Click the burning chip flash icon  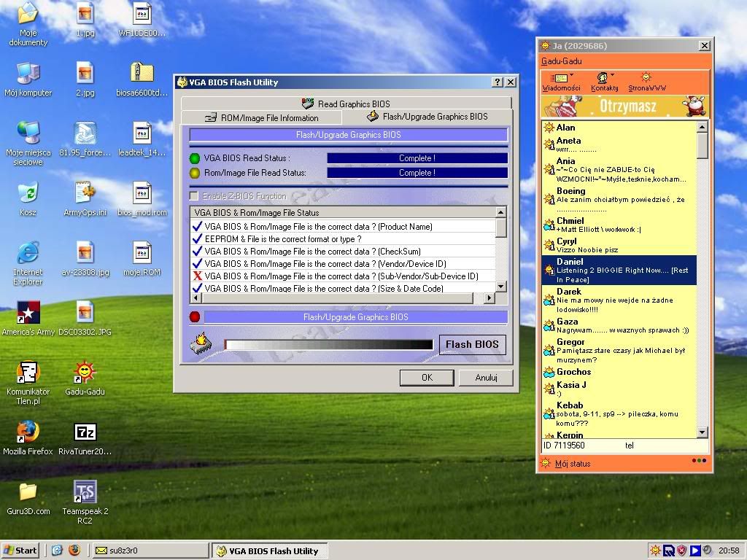click(x=201, y=343)
